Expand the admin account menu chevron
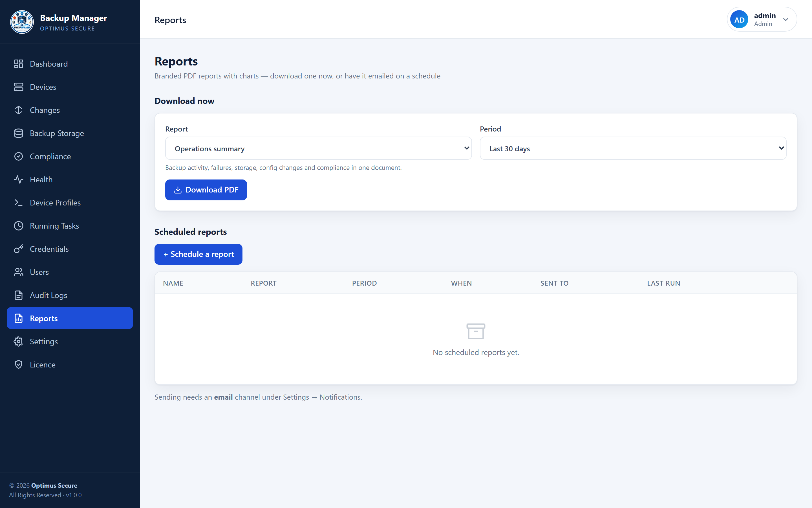The height and width of the screenshot is (508, 812). pyautogui.click(x=786, y=19)
